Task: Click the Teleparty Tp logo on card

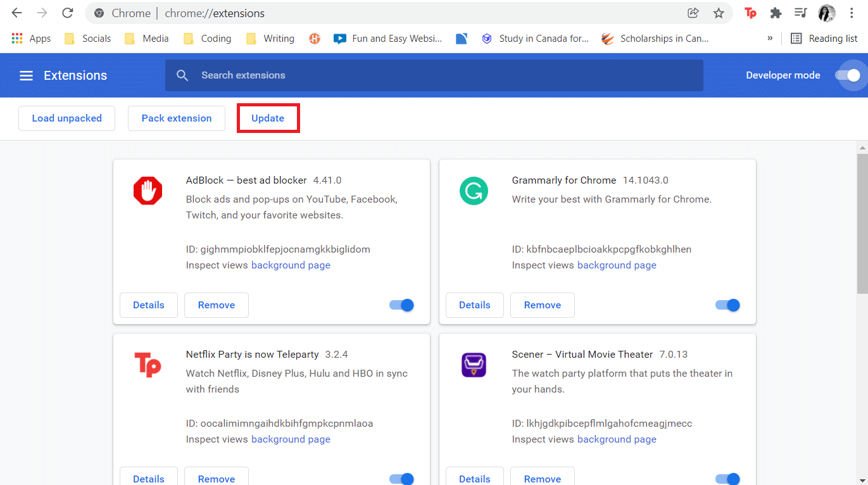Action: [148, 365]
